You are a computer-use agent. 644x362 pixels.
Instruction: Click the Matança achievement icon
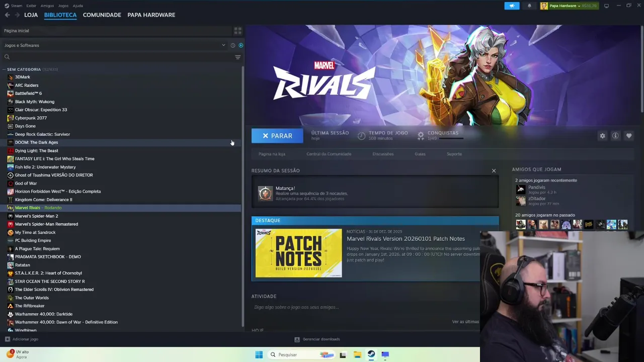point(265,194)
